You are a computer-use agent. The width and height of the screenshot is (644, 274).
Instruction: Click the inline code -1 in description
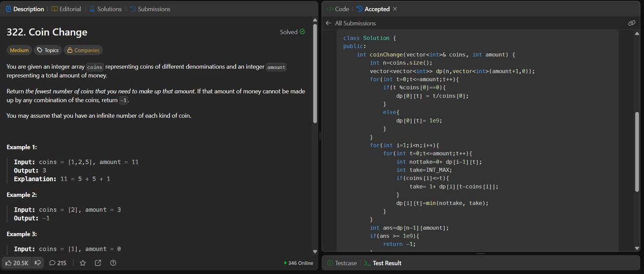coord(123,100)
